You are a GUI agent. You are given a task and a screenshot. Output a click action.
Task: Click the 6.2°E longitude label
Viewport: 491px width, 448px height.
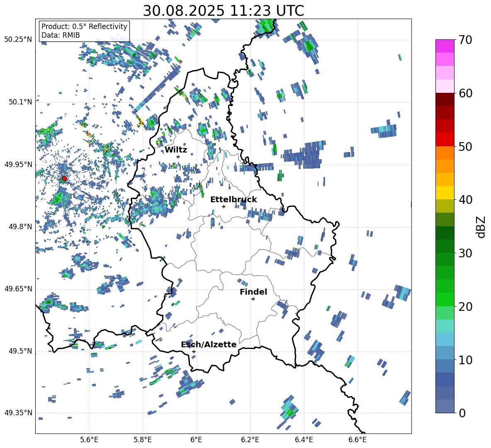250,440
